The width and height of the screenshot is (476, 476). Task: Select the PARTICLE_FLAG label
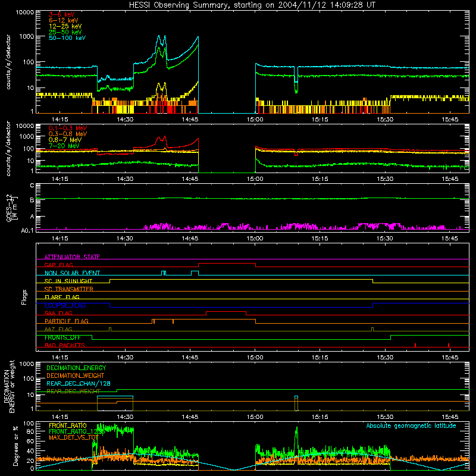click(x=67, y=321)
